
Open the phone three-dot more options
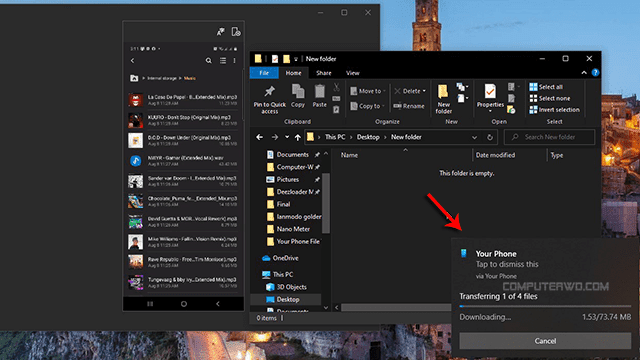pos(234,60)
